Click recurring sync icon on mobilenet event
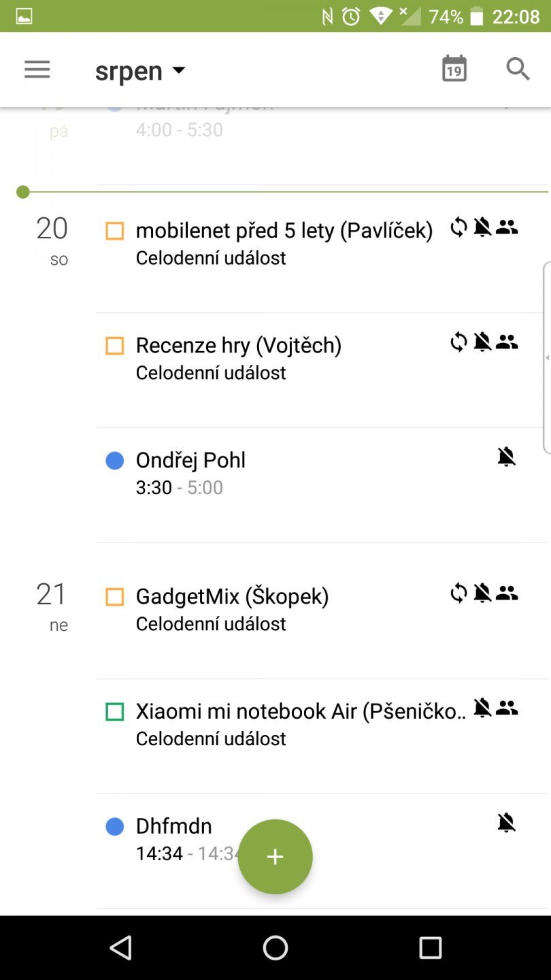This screenshot has height=980, width=551. (459, 227)
